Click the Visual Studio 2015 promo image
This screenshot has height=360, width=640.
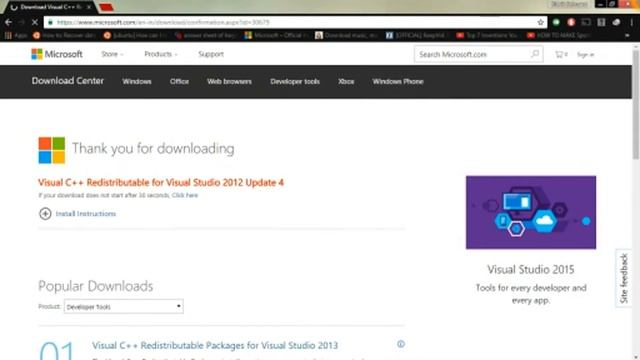point(531,212)
